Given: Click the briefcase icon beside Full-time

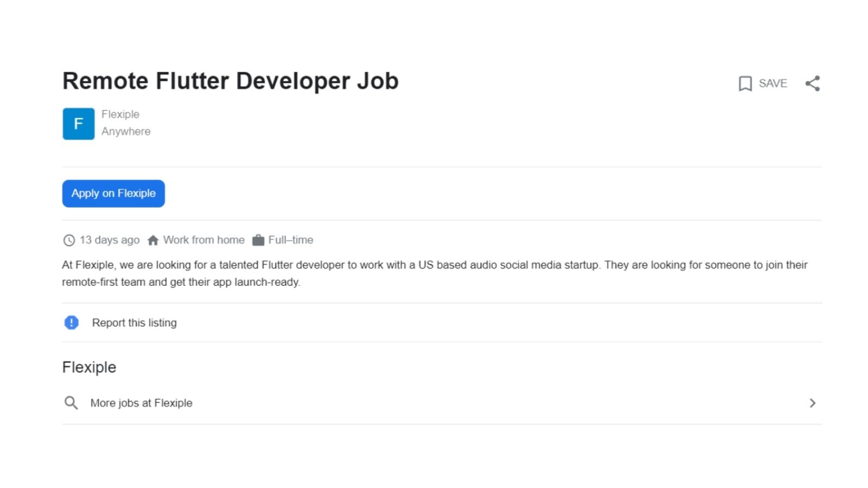Looking at the screenshot, I should tap(258, 240).
